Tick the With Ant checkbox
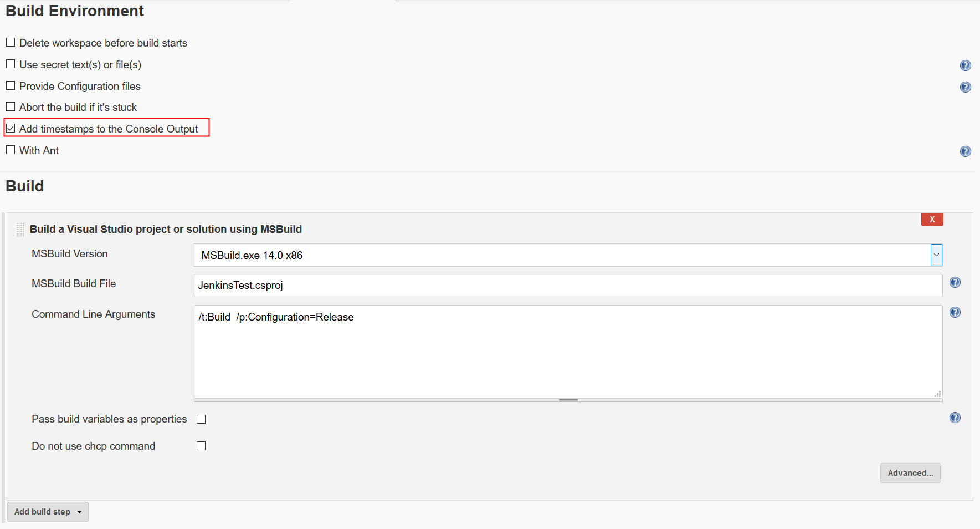Viewport: 980px width, 529px height. coord(11,150)
